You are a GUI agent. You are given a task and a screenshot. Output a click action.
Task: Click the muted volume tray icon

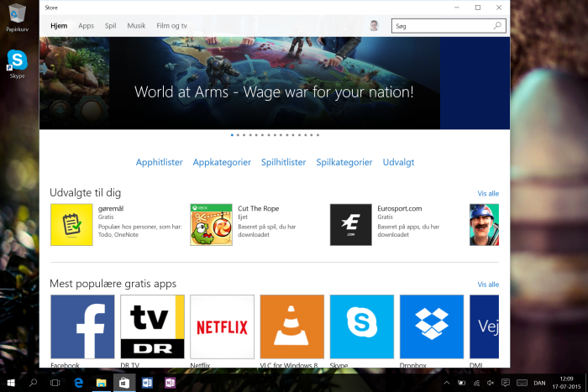coord(491,383)
